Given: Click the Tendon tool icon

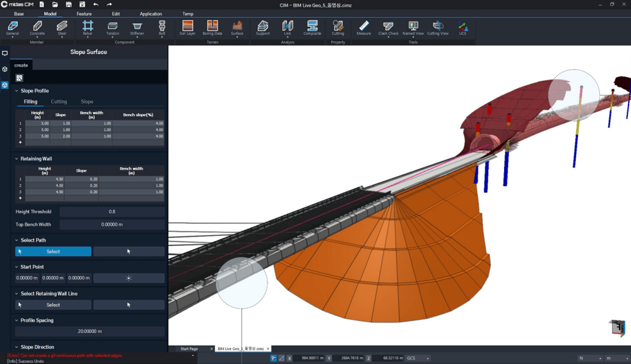Looking at the screenshot, I should coord(112,27).
